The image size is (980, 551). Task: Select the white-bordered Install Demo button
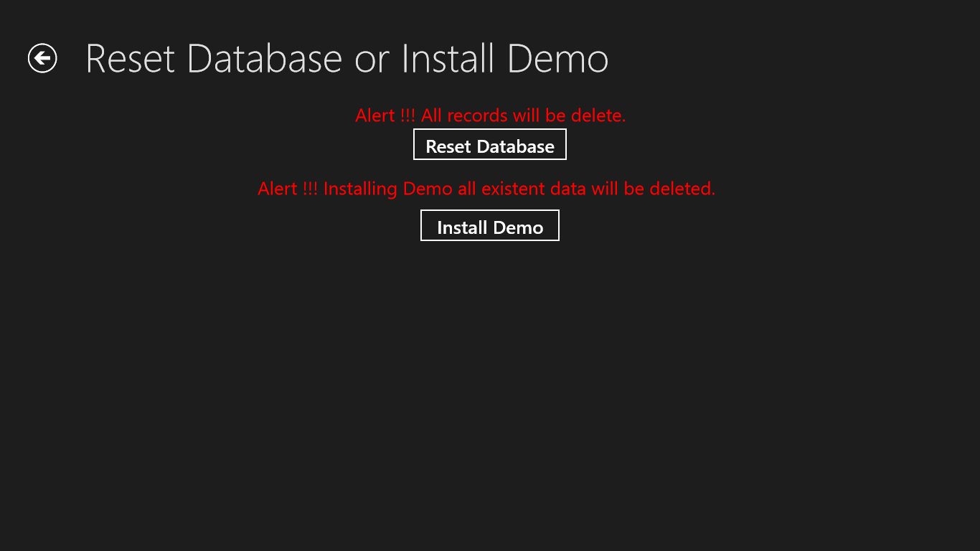[490, 226]
